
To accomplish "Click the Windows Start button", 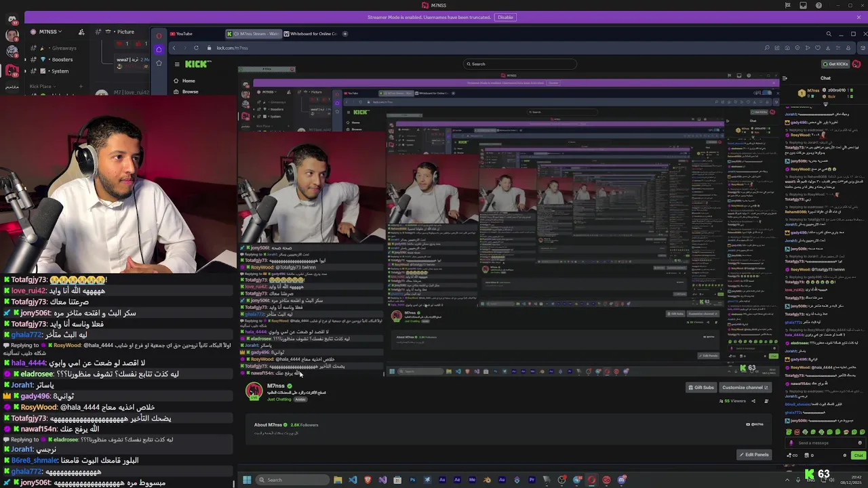I will (x=247, y=480).
